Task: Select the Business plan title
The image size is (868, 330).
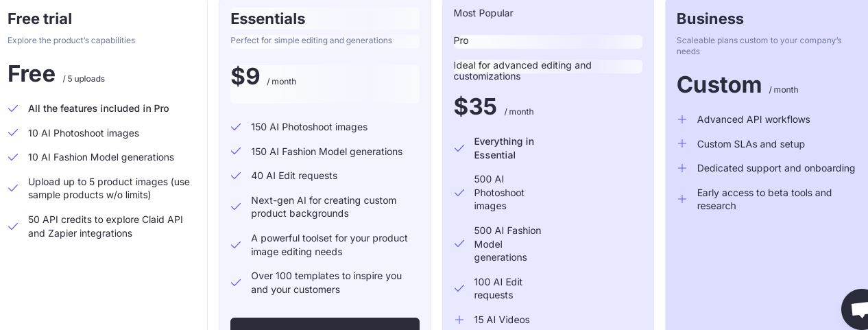Action: 710,19
